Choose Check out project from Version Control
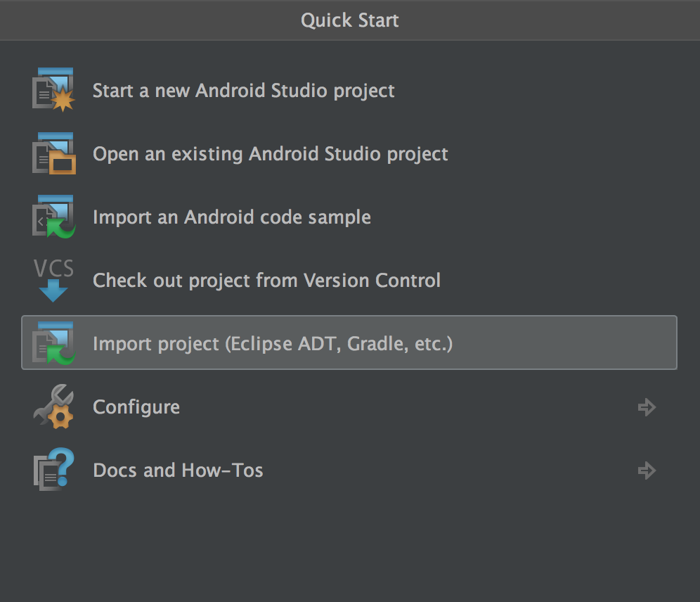 coord(266,281)
